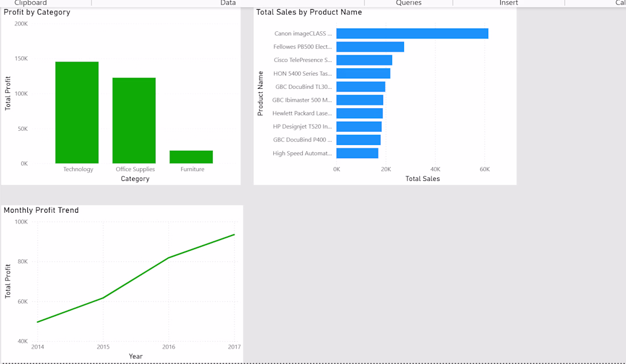Click 'Total Profit' axis title in Profit by Category
This screenshot has width=626, height=364.
7,93
